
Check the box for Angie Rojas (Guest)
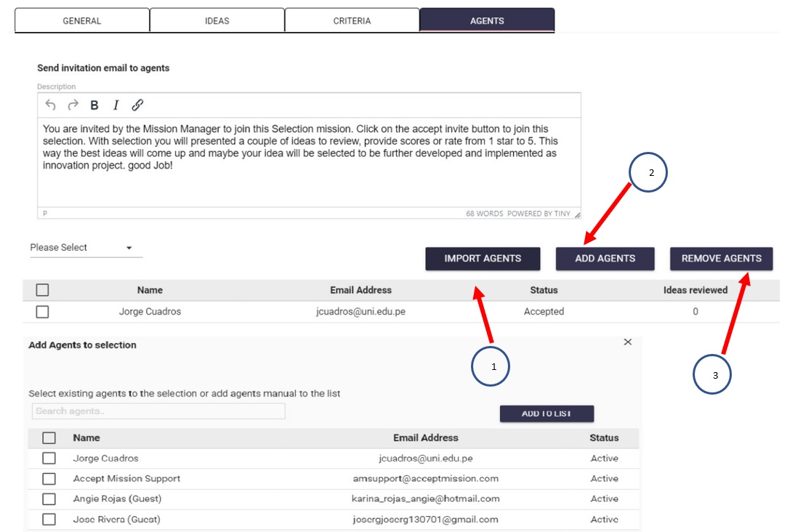tap(49, 499)
